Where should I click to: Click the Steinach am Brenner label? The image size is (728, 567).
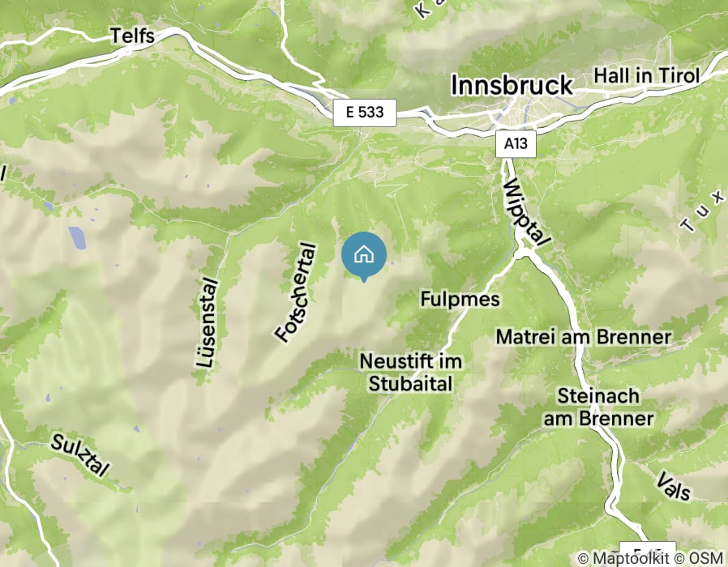[x=598, y=407]
